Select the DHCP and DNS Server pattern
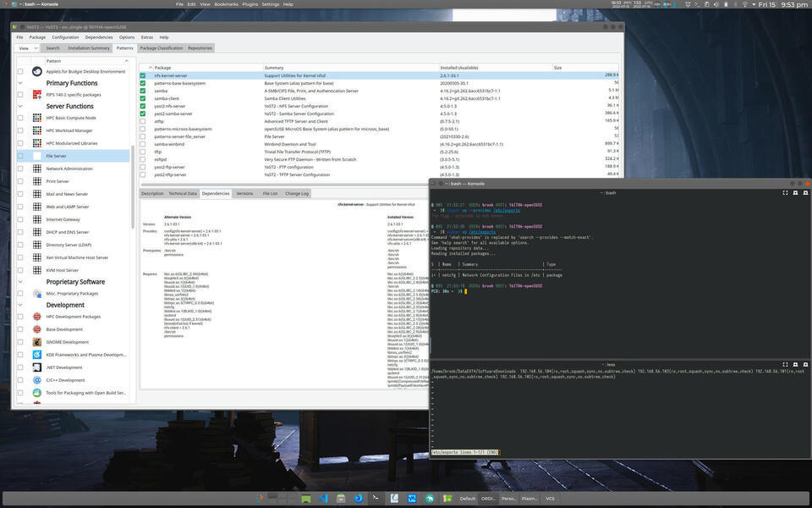This screenshot has width=812, height=508. click(x=73, y=232)
